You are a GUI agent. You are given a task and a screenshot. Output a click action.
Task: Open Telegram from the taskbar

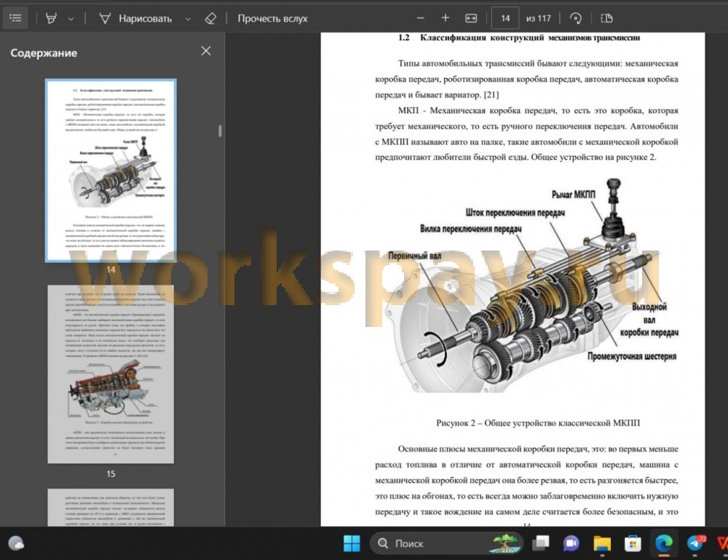pyautogui.click(x=695, y=543)
